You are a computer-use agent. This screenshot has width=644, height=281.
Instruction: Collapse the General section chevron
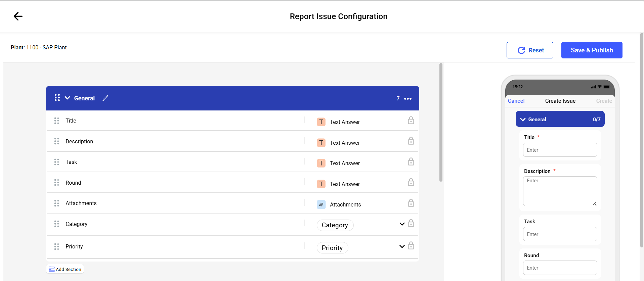(68, 98)
